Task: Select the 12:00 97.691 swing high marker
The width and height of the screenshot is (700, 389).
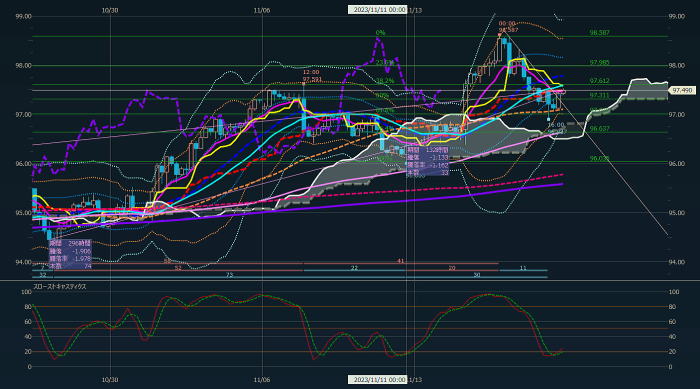Action: [312, 75]
